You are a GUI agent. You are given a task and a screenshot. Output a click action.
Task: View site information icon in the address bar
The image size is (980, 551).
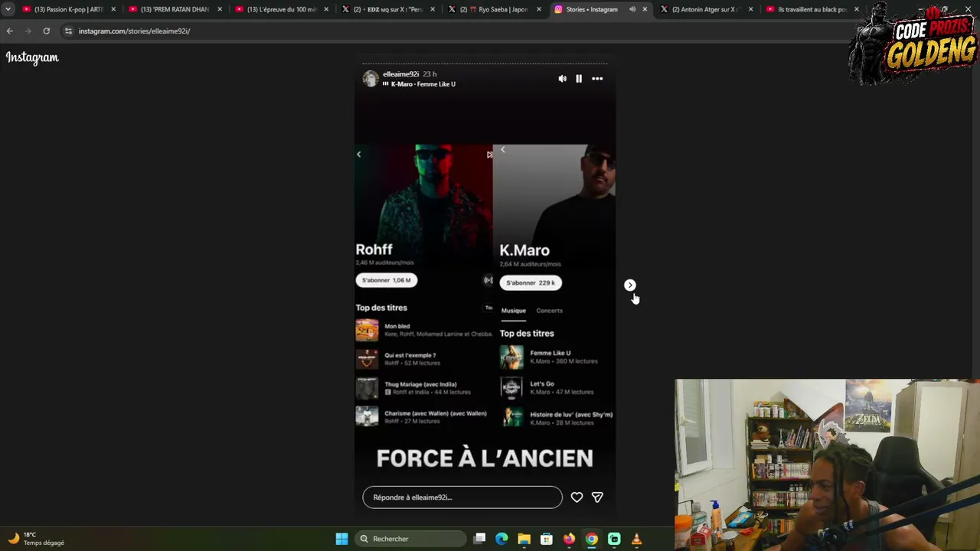[68, 31]
